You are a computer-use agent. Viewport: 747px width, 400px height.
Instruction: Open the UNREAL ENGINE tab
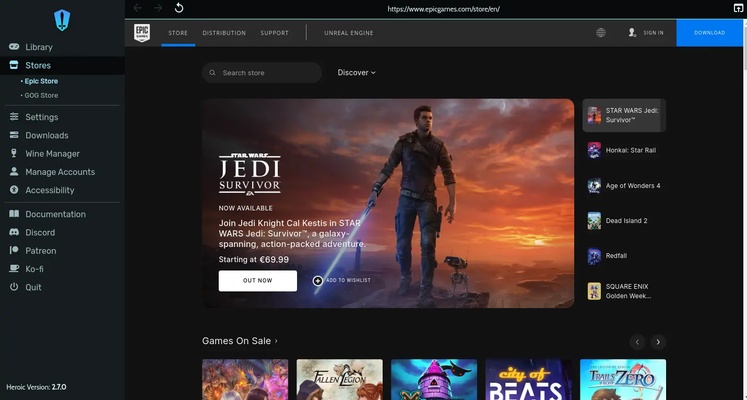pos(349,33)
